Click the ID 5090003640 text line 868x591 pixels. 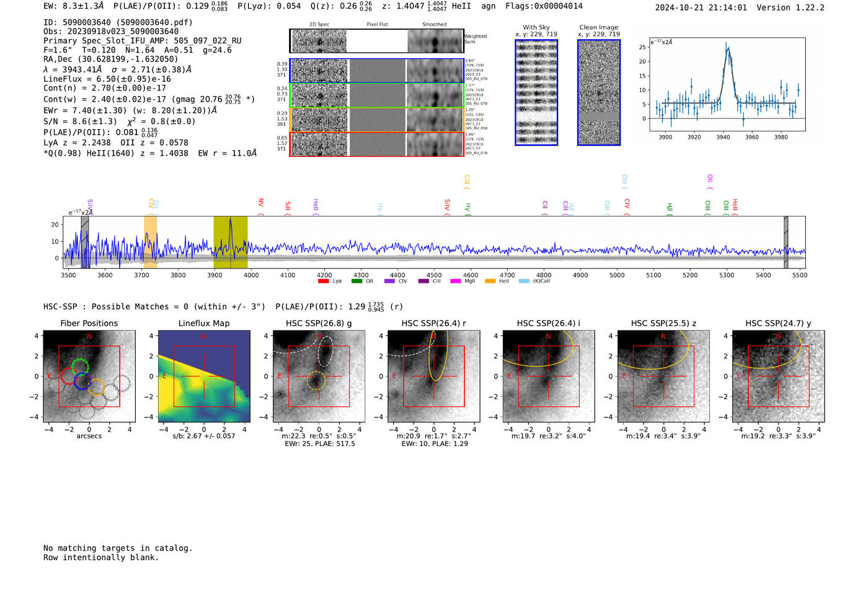[118, 22]
